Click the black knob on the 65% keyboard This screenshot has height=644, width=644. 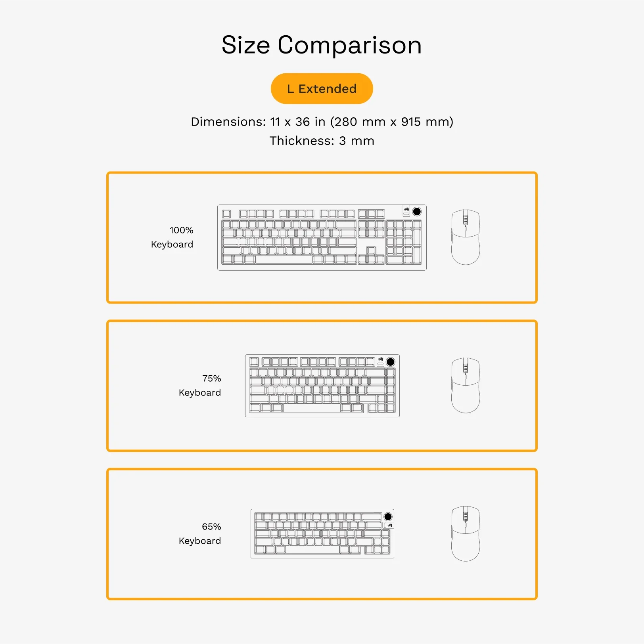[388, 517]
